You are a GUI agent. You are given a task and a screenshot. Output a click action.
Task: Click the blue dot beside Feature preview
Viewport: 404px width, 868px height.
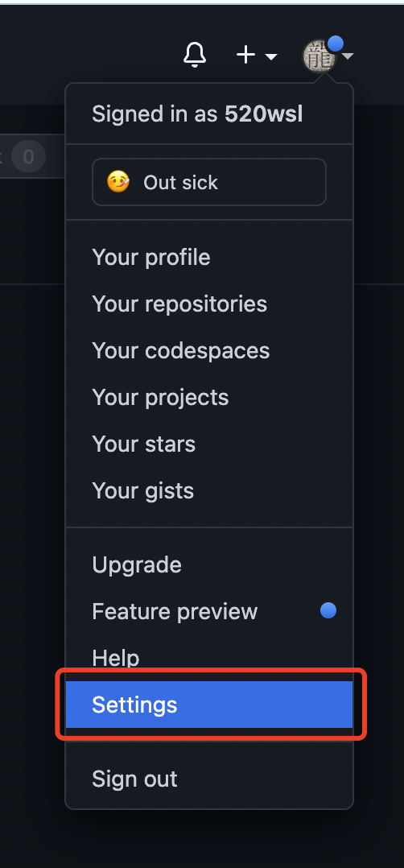(x=328, y=610)
